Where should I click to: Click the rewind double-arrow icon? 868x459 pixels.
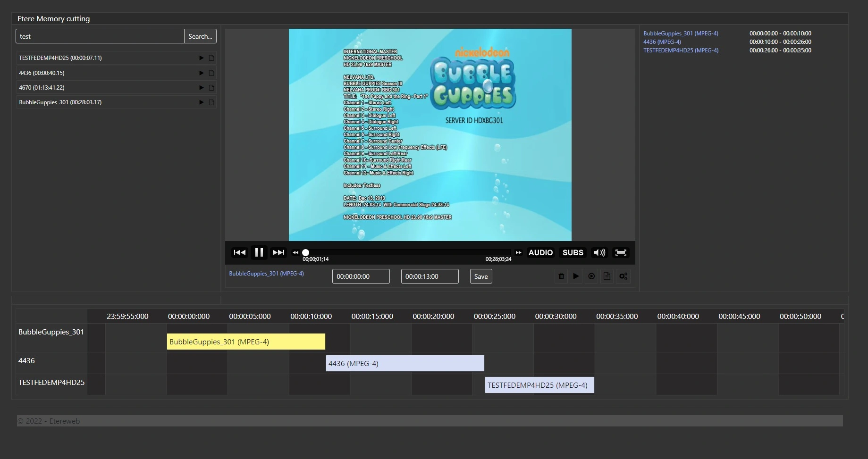click(295, 252)
